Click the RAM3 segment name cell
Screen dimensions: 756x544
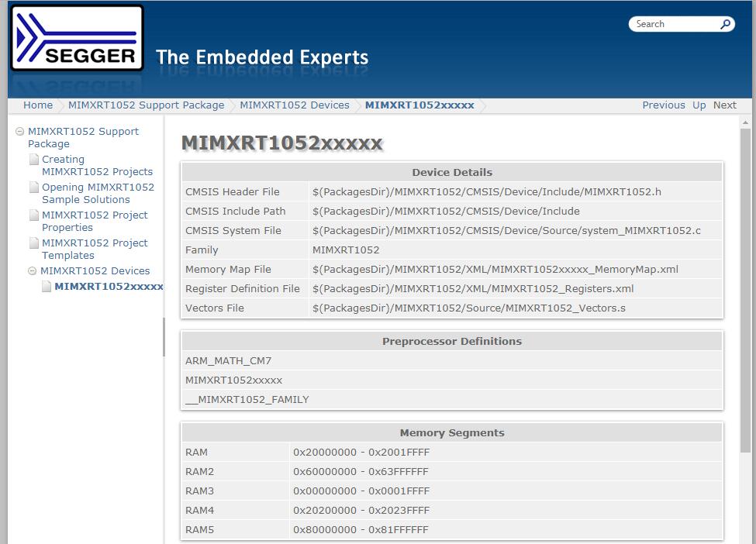coord(235,491)
